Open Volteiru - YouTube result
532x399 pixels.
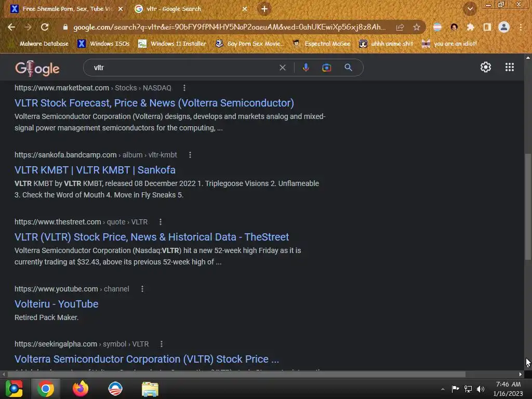(x=56, y=303)
